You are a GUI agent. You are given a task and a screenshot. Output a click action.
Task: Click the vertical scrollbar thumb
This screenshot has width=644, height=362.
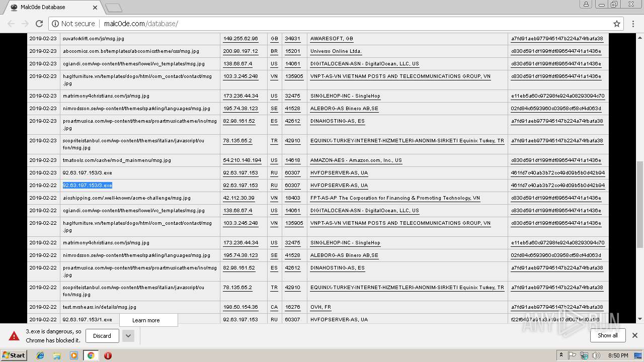click(x=640, y=204)
